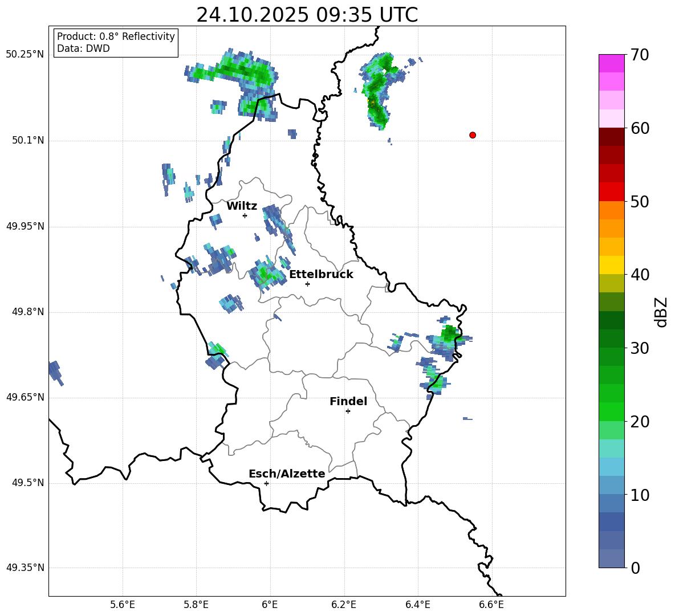Select the Ettelbruck city label
Screen dimensions: 675x616
click(321, 275)
